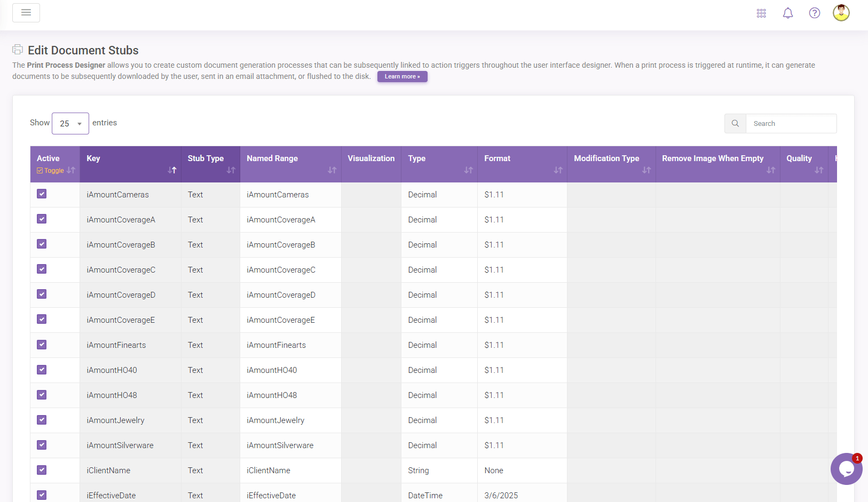This screenshot has height=502, width=868.
Task: Sort table by Format column
Action: click(558, 170)
